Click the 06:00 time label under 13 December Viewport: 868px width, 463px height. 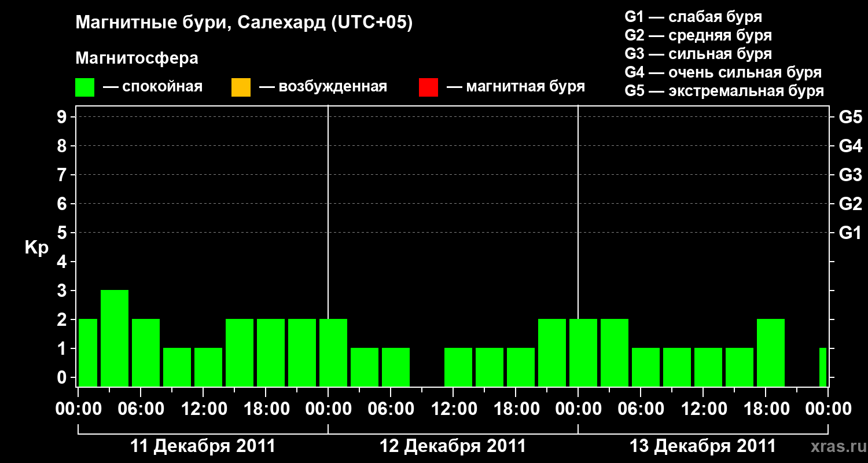tap(641, 409)
